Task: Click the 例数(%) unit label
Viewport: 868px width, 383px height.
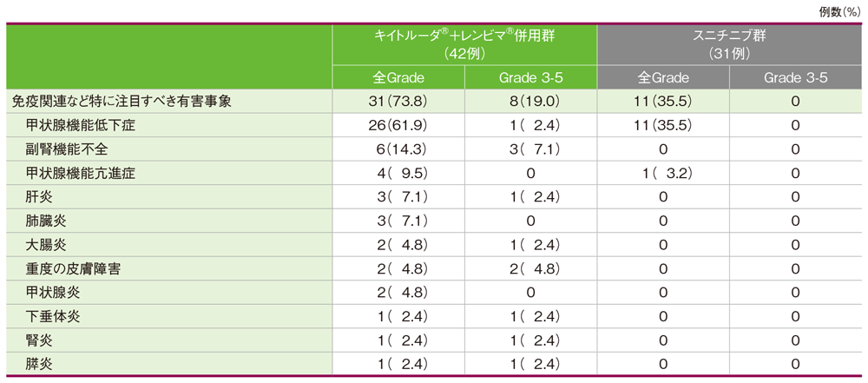Action: coord(840,12)
